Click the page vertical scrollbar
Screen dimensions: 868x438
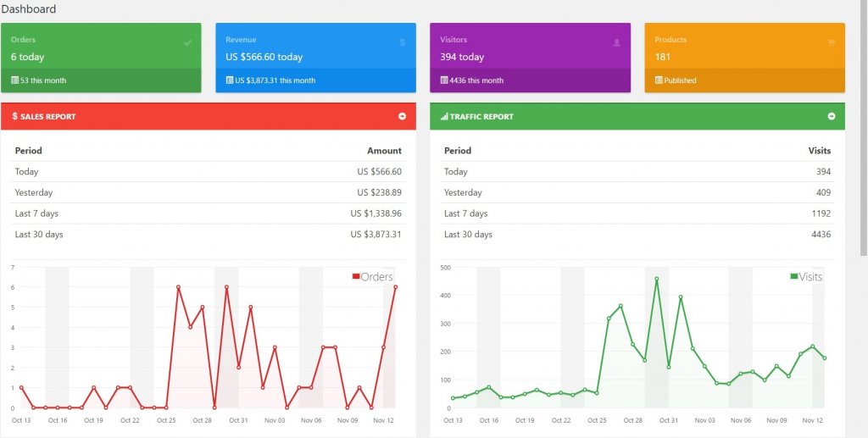[x=864, y=128]
